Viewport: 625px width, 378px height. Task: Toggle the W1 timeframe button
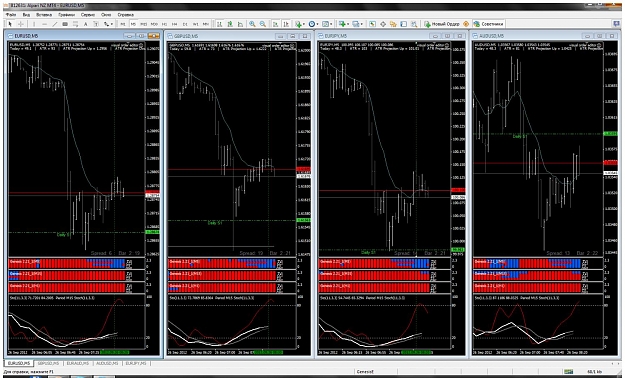195,24
